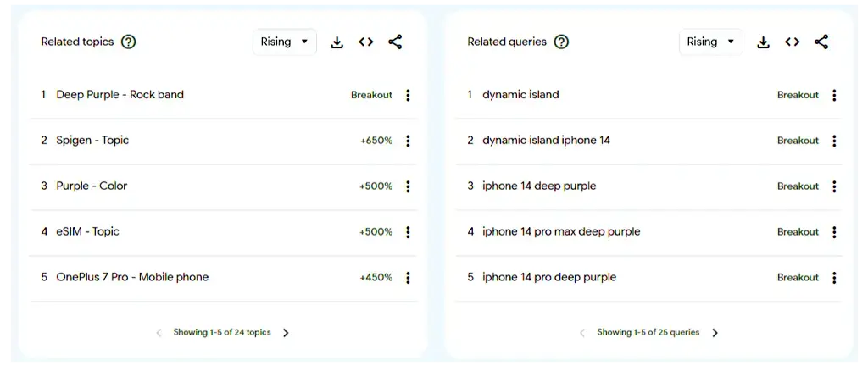Open help icon beside Related queries
Image resolution: width=868 pixels, height=366 pixels.
click(x=561, y=42)
